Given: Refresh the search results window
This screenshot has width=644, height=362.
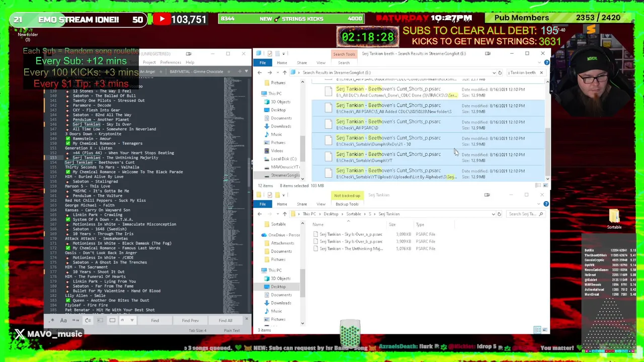Looking at the screenshot, I should coord(500,72).
